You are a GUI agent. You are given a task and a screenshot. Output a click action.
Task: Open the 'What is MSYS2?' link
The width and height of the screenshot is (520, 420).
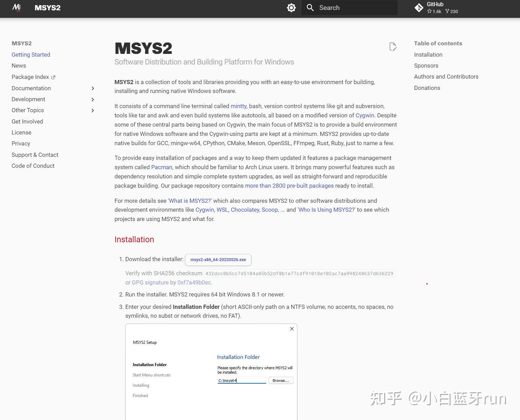click(190, 201)
